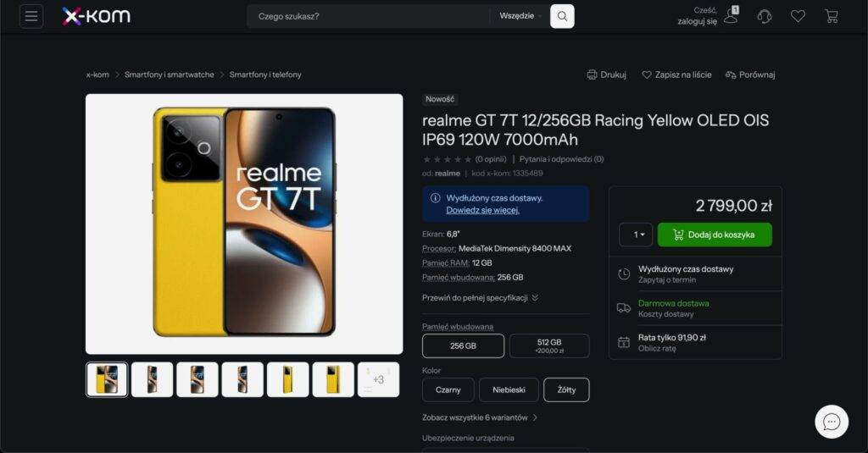Viewport: 868px width, 453px height.
Task: Go to Smartfony i smartwatche breadcrumb
Action: click(x=169, y=75)
